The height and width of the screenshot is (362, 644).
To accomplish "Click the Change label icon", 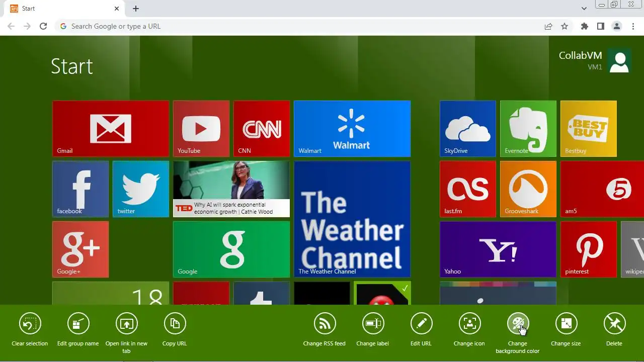I will click(x=373, y=324).
